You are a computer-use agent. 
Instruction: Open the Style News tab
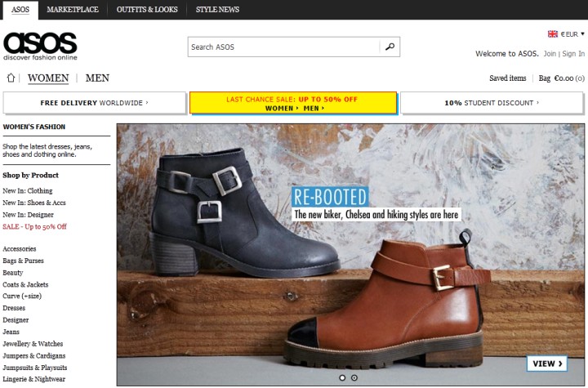217,10
